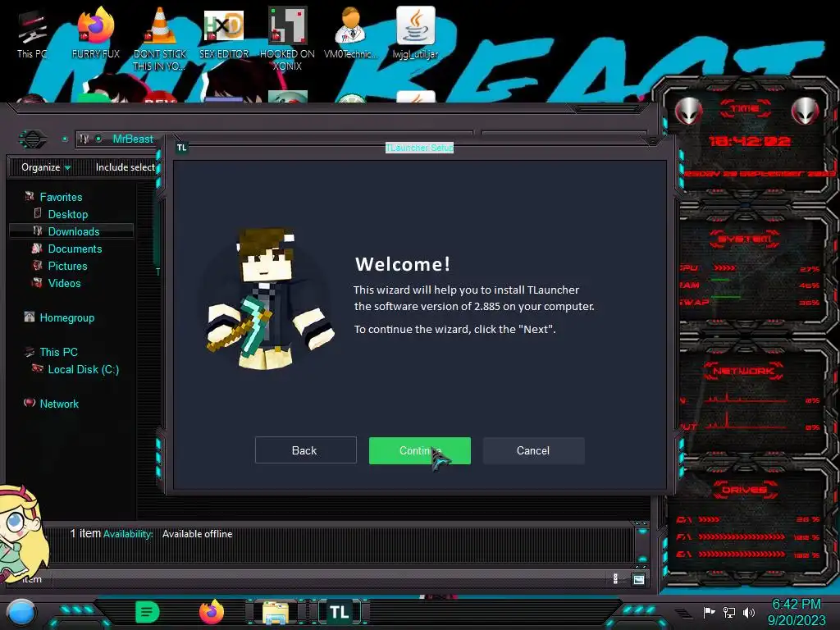
Task: Open the lwjgl_util.jar desktop file
Action: pos(415,34)
